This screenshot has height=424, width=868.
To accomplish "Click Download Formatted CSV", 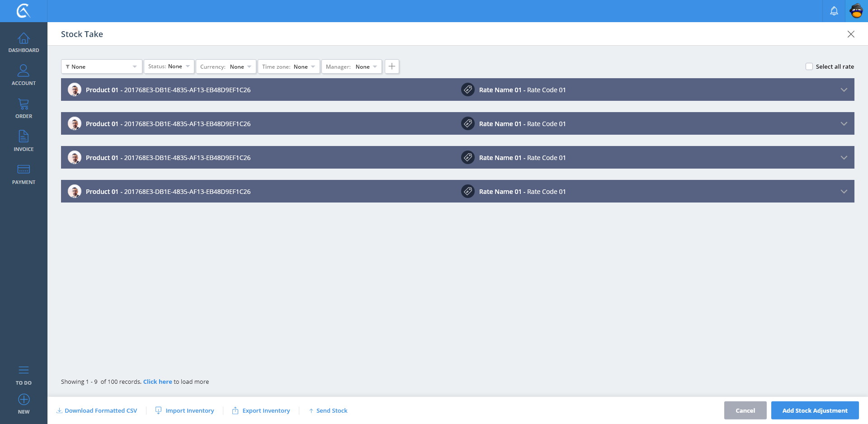I will [x=97, y=410].
